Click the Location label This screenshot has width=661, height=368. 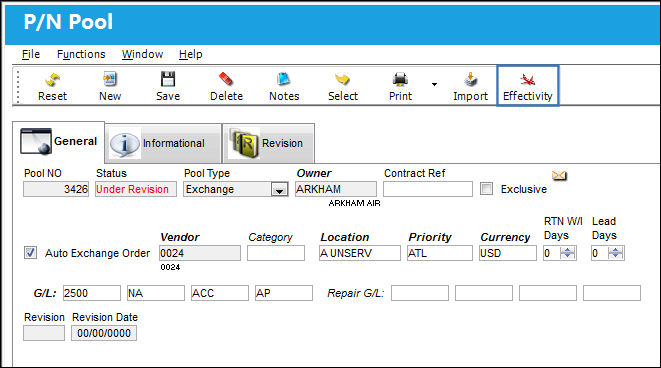345,237
